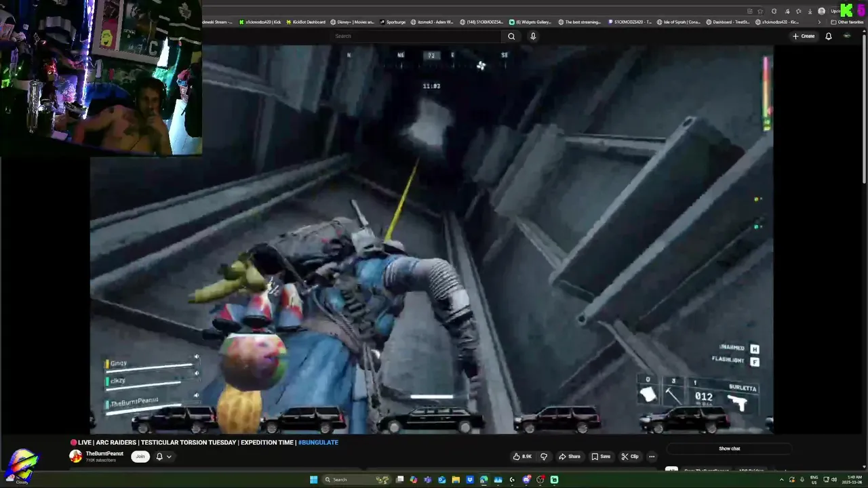Share the live stream video

pos(570,456)
